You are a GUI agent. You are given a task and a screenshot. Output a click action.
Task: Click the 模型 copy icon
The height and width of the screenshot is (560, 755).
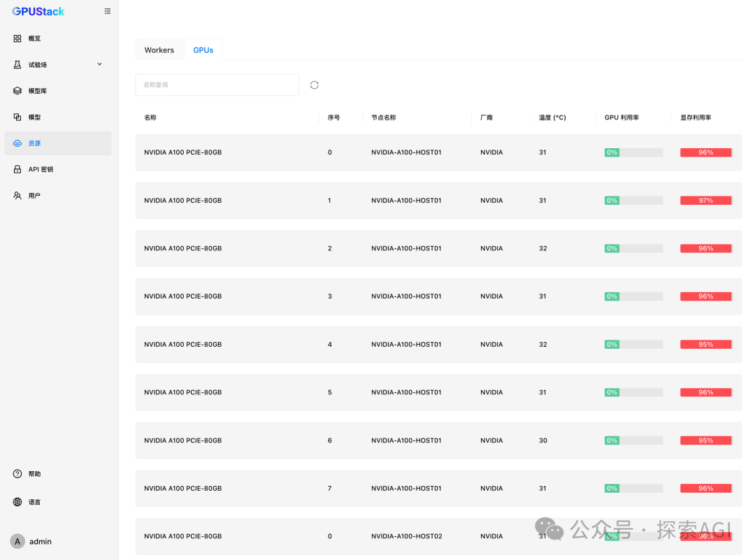[17, 117]
